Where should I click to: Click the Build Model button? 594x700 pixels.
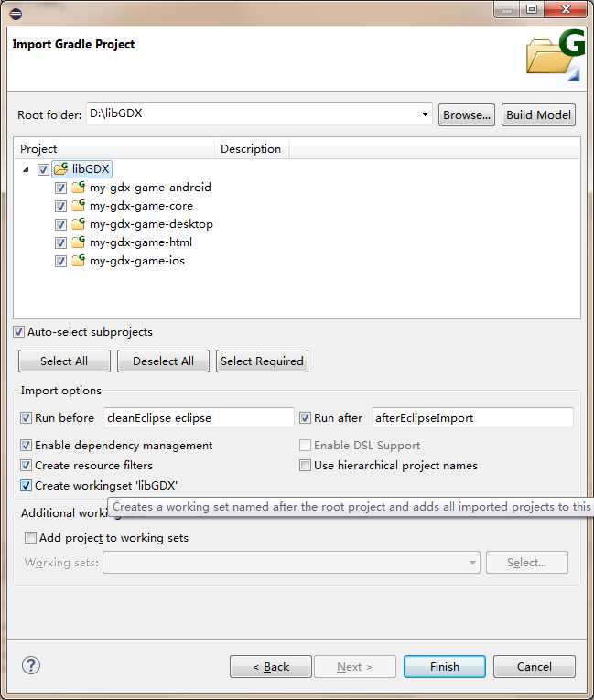538,114
